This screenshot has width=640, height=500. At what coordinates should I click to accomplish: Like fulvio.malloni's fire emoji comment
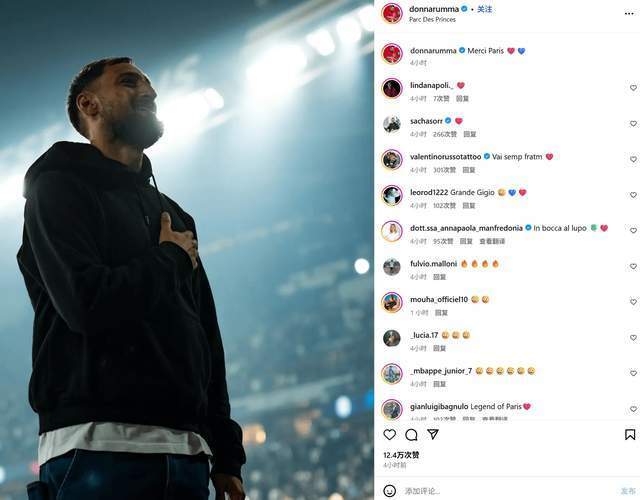[x=633, y=267]
